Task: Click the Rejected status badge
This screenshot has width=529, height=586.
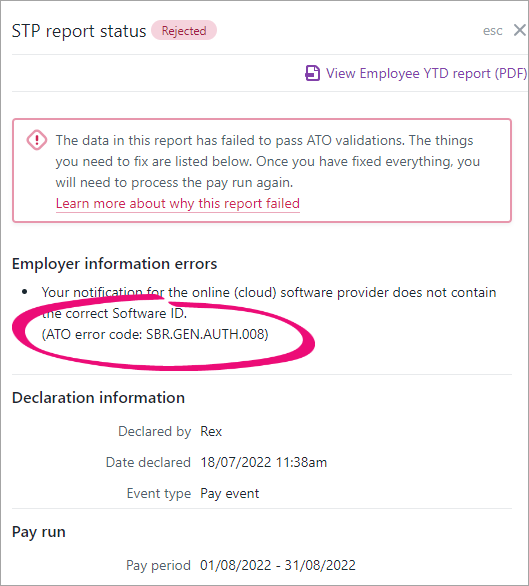Action: tap(184, 30)
